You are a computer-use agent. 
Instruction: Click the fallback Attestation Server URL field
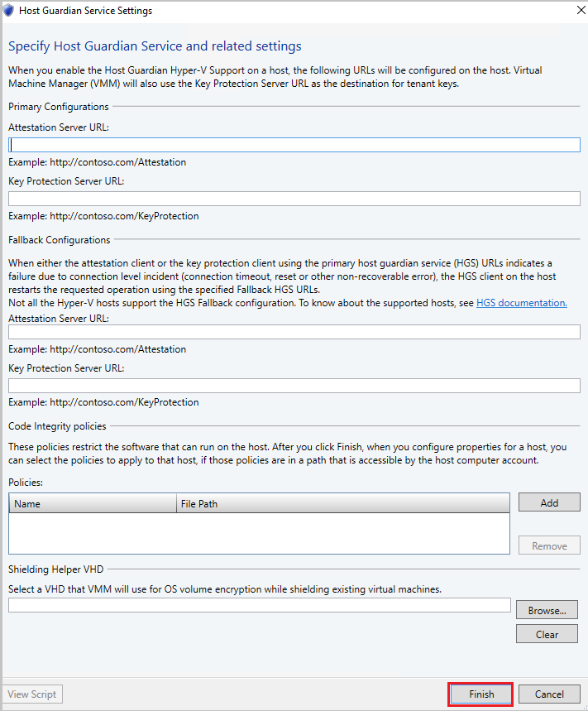[294, 331]
